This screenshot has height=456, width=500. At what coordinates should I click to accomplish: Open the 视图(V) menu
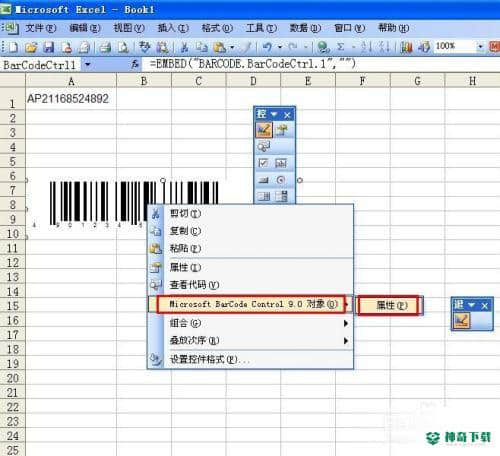[129, 28]
